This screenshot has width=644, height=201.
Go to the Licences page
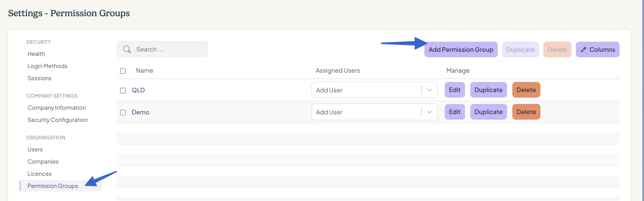[39, 174]
